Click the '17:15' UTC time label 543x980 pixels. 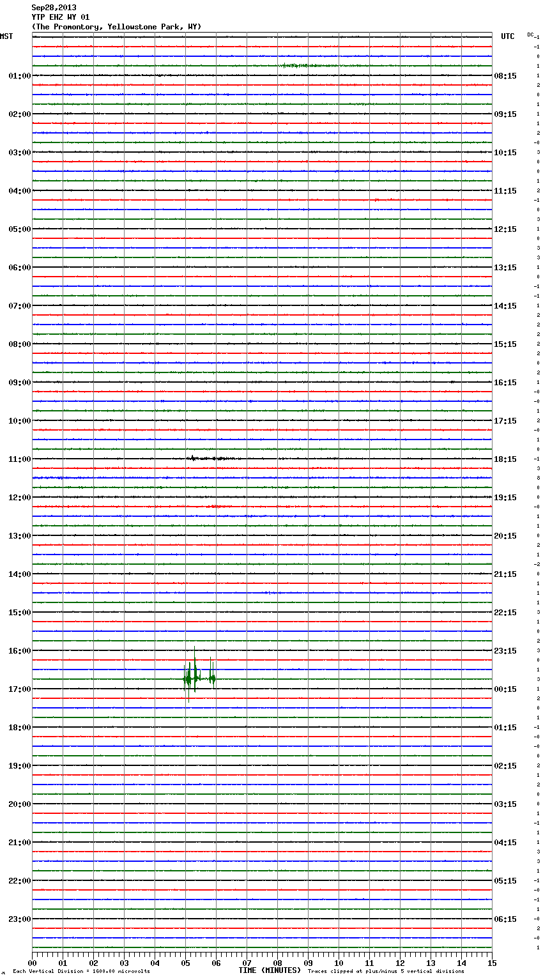click(x=505, y=421)
